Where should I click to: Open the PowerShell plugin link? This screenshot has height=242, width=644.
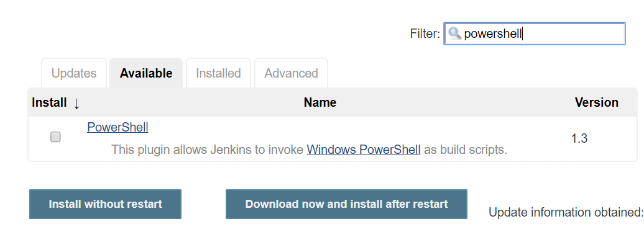117,127
